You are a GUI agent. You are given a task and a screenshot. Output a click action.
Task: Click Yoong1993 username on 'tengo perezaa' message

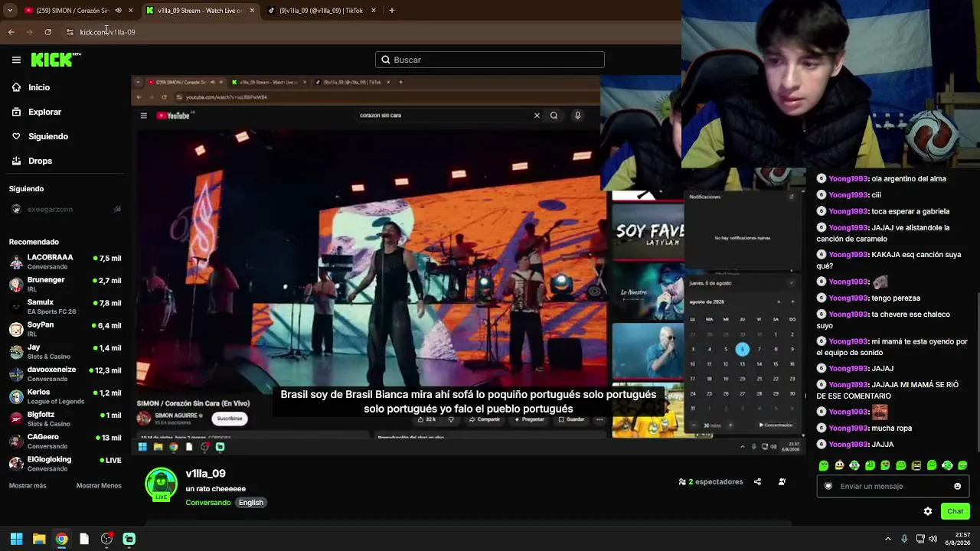[848, 298]
